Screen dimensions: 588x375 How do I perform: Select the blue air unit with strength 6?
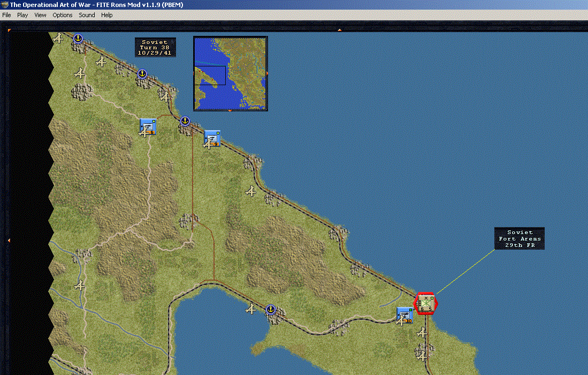coord(148,126)
